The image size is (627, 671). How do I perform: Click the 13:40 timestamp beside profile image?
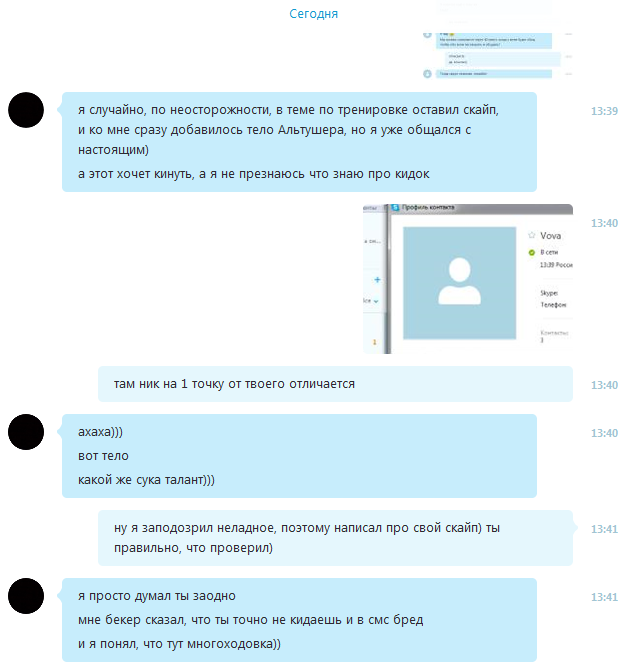click(x=604, y=223)
